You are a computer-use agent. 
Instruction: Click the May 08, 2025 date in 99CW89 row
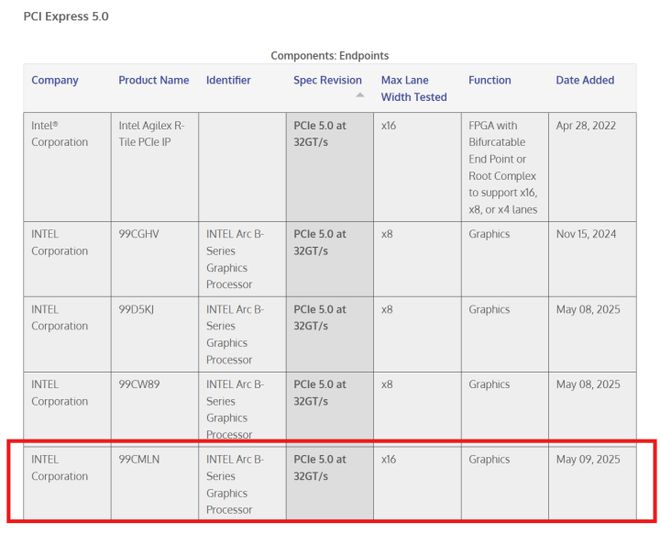(588, 384)
